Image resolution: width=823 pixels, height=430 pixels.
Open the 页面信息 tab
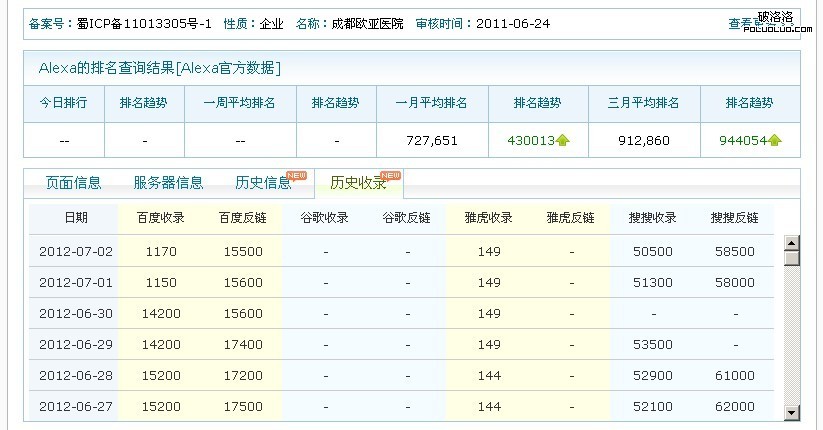pos(73,183)
